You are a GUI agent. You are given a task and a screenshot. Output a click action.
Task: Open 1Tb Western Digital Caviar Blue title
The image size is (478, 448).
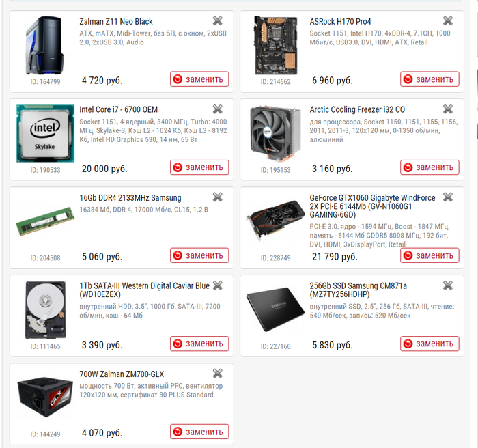(x=145, y=290)
